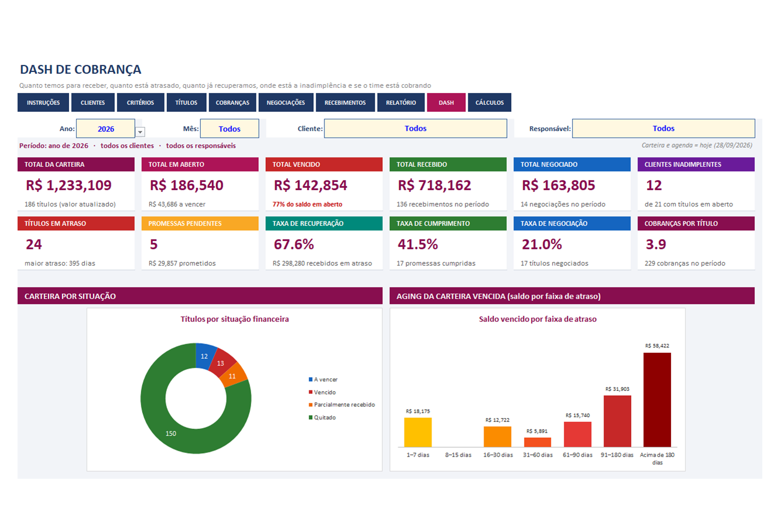Image resolution: width=774 pixels, height=532 pixels.
Task: Select the NEGOCIAÇÕES tab
Action: tap(286, 102)
